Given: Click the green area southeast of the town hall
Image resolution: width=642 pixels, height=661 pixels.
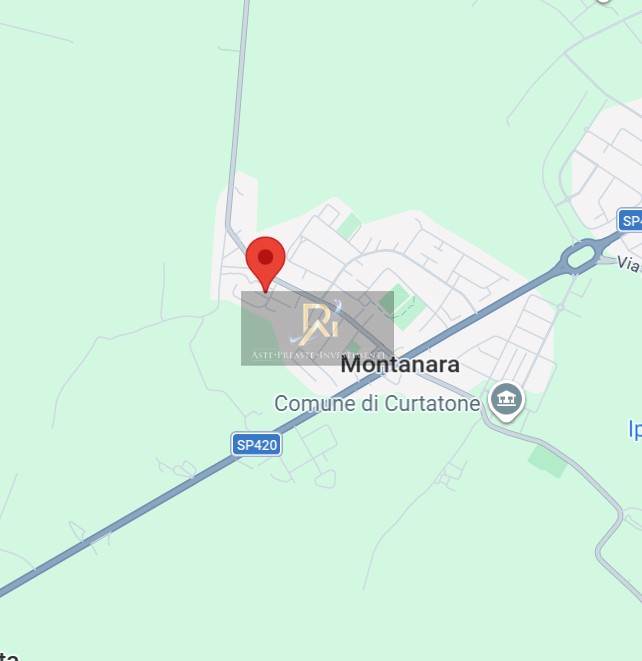Looking at the screenshot, I should (547, 461).
